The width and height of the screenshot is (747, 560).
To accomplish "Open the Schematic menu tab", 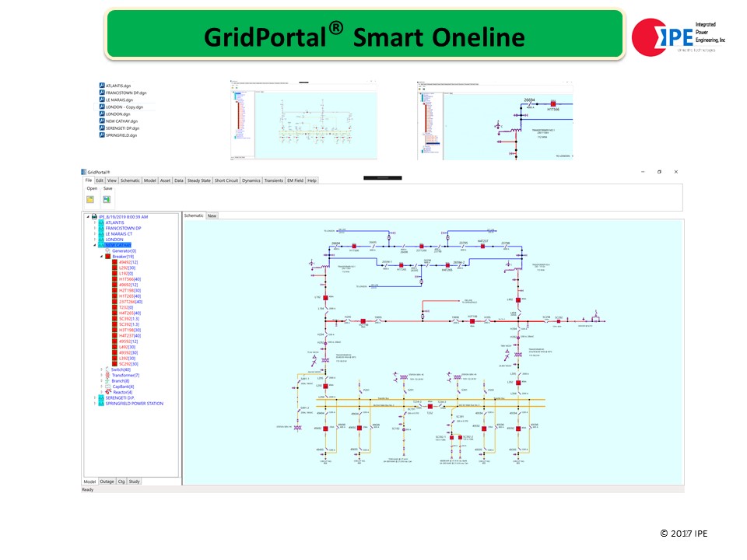I will pos(130,180).
